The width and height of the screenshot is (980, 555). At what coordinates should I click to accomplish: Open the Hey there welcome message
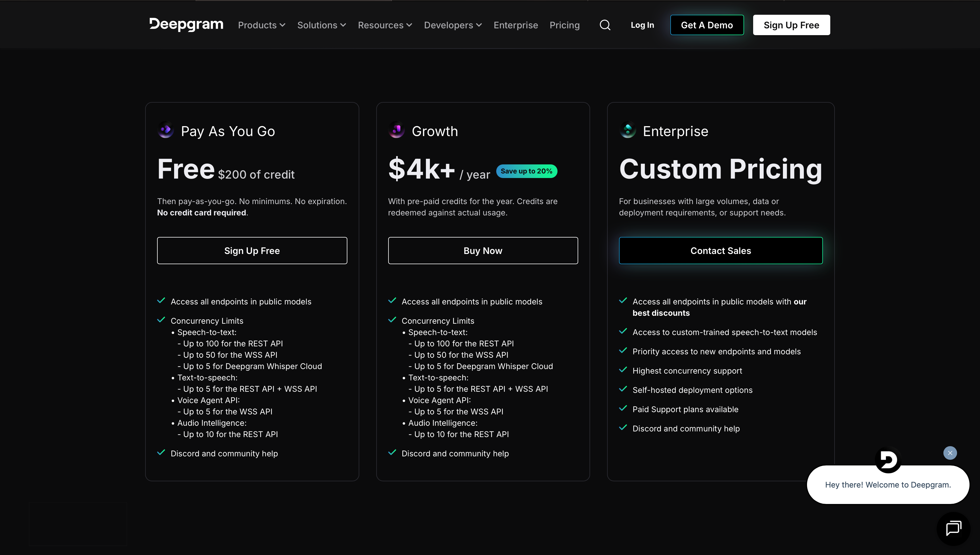[x=888, y=484]
